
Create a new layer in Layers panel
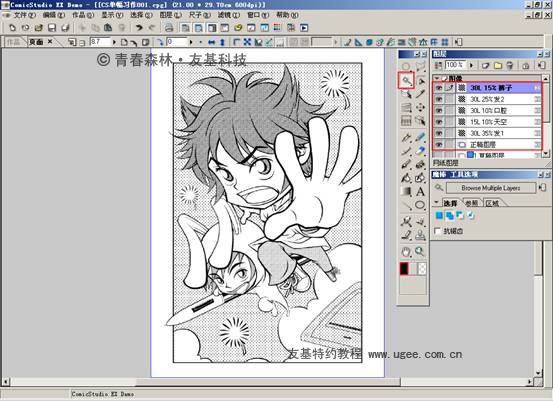486,65
